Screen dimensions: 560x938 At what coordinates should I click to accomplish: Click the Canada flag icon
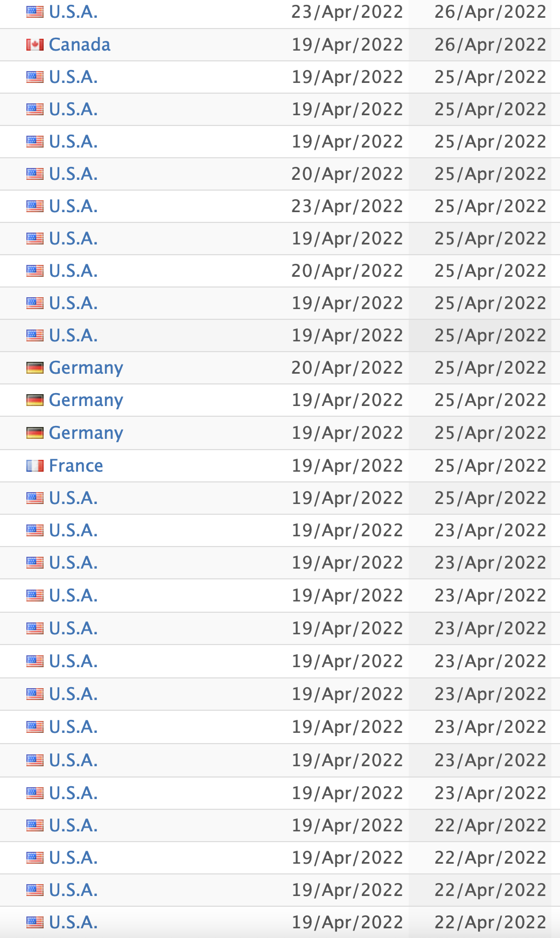click(35, 45)
